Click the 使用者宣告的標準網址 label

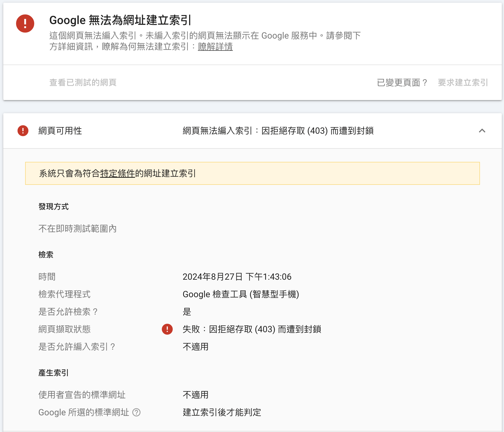82,395
